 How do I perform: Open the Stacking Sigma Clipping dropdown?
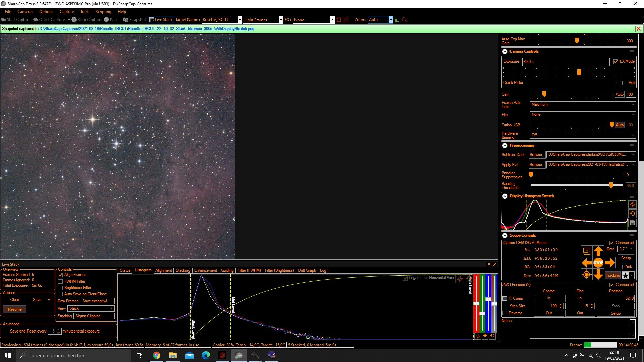[x=94, y=316]
